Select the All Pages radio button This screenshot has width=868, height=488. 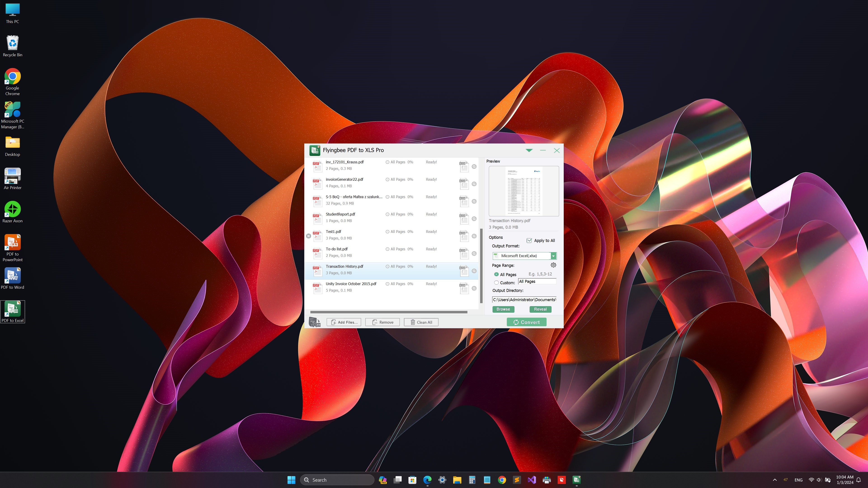tap(496, 274)
